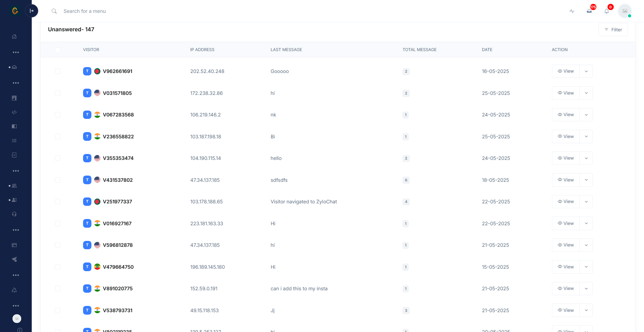Check the box for visitor V962661691

coord(58,71)
